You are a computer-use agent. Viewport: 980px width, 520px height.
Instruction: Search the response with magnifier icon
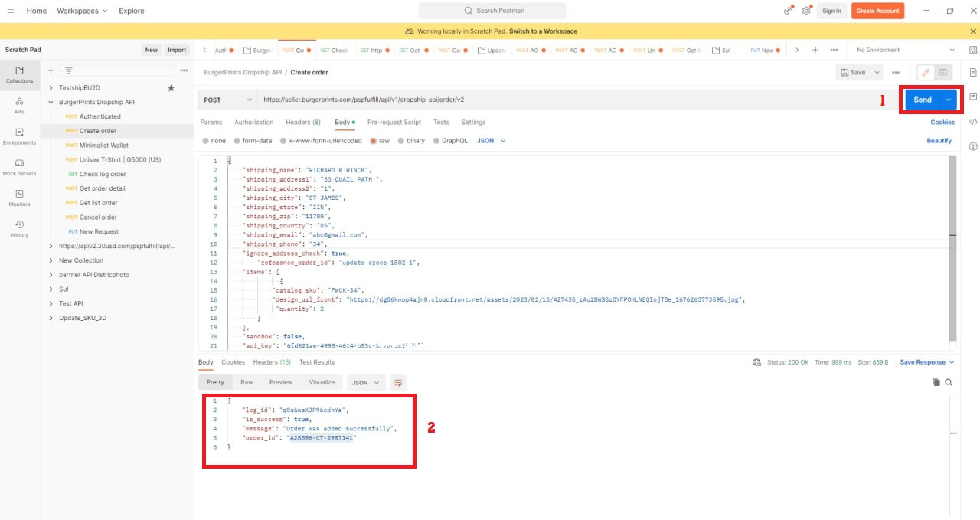click(x=949, y=382)
